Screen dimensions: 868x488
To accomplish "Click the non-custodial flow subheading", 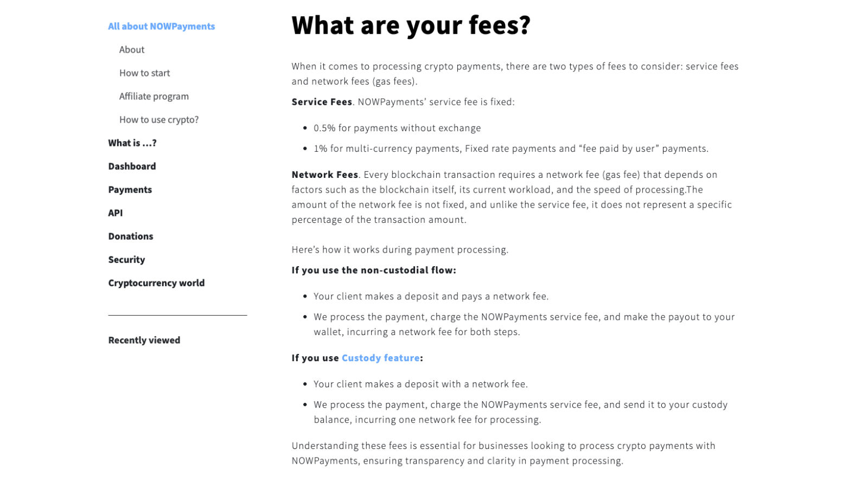I will pyautogui.click(x=374, y=270).
